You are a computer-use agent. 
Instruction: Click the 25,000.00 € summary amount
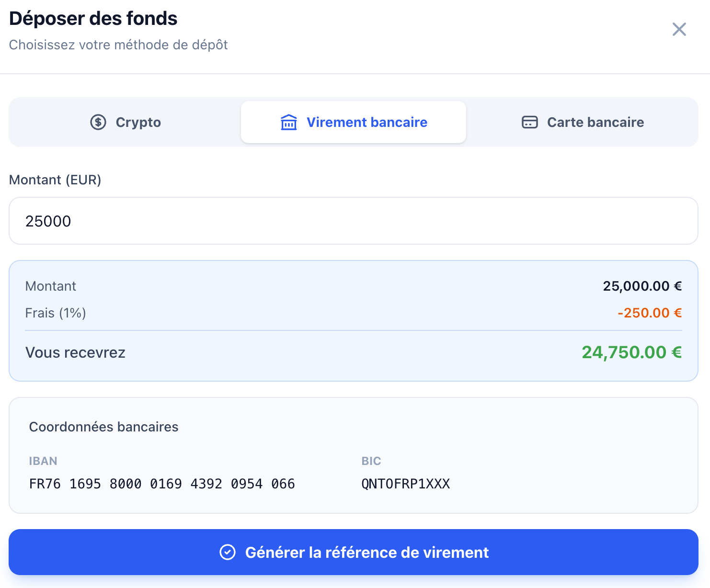click(x=642, y=286)
